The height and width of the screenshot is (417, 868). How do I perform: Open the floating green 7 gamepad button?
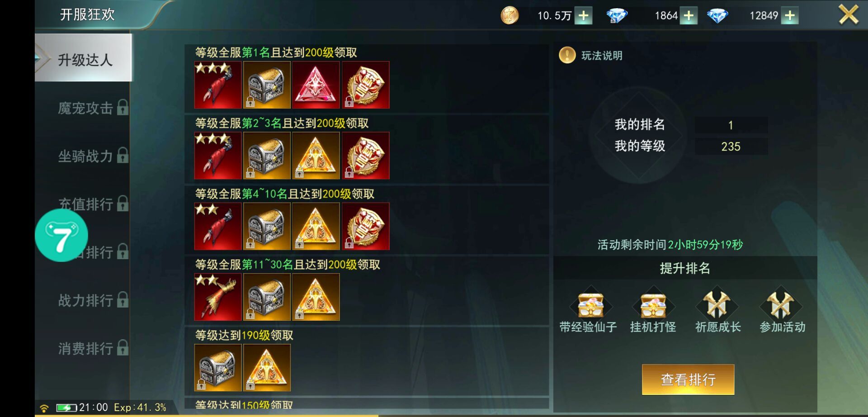click(x=61, y=235)
